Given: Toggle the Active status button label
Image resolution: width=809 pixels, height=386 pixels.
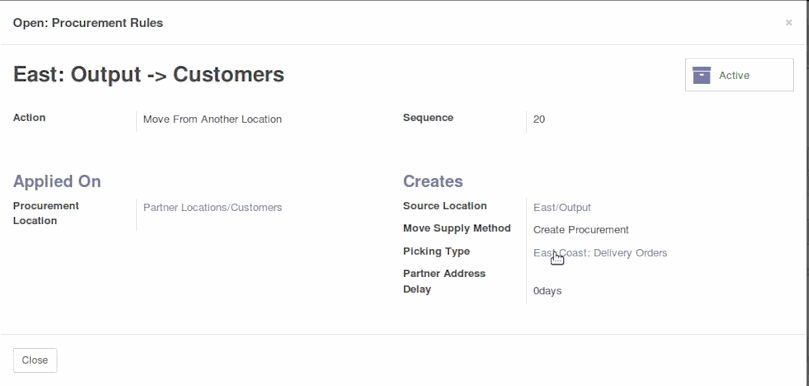Looking at the screenshot, I should click(734, 75).
